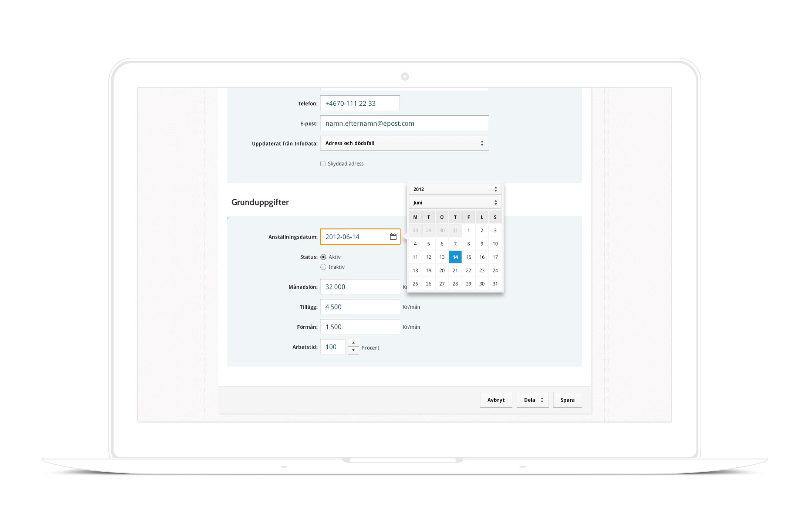Click the Kr/mån label beside Tillägg
This screenshot has width=810, height=532.
click(x=411, y=307)
